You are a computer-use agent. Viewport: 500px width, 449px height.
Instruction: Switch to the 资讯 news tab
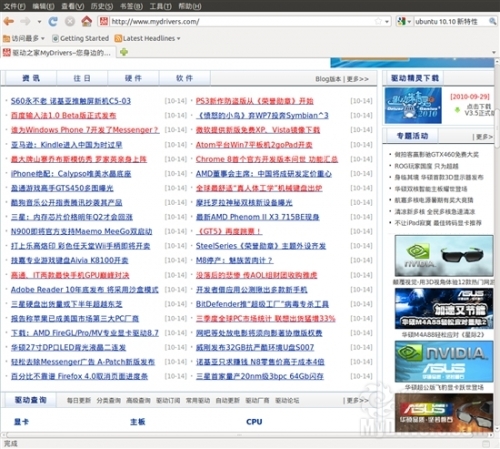coord(31,78)
